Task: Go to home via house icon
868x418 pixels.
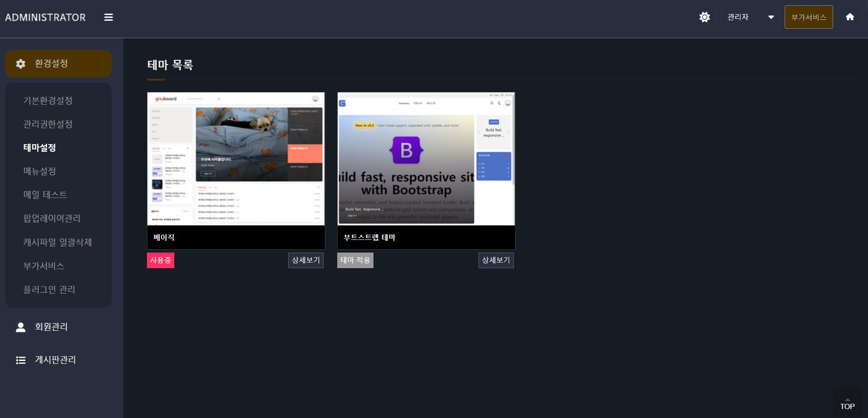Action: click(x=850, y=17)
